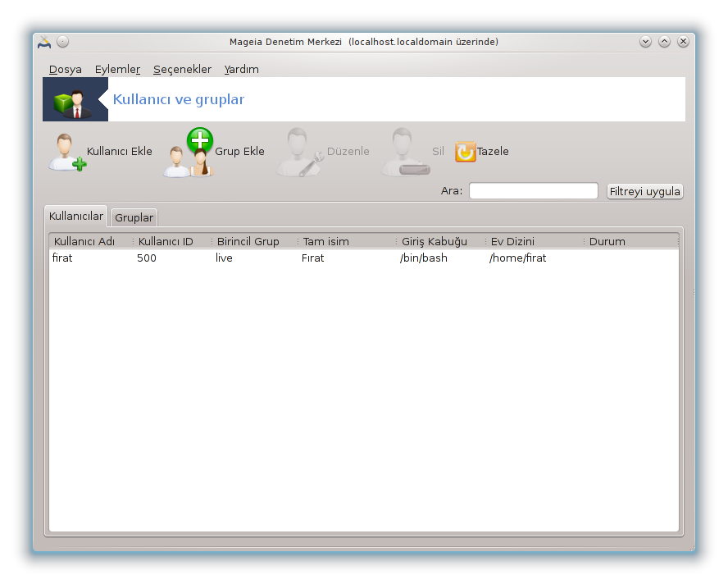Switch to the Gruplar tab
The image size is (728, 584).
pyautogui.click(x=134, y=217)
